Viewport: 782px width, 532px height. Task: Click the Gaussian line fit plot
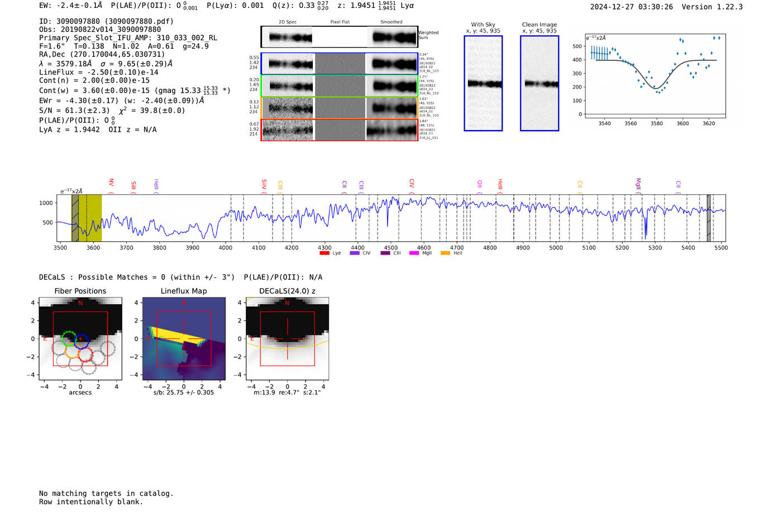click(x=655, y=75)
